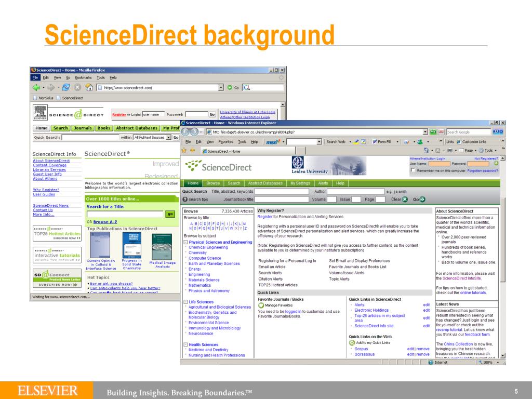Click the new ScienceDirect green dots logo

[x=193, y=165]
